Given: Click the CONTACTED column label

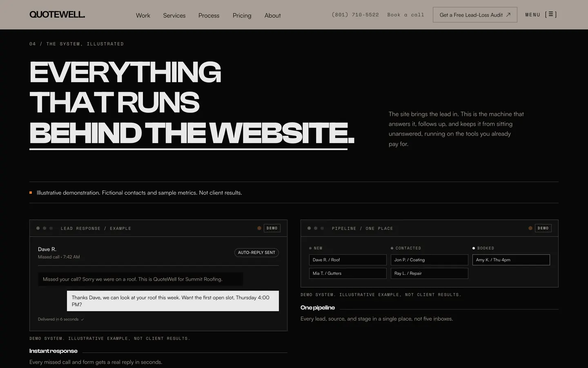Looking at the screenshot, I should click(408, 248).
